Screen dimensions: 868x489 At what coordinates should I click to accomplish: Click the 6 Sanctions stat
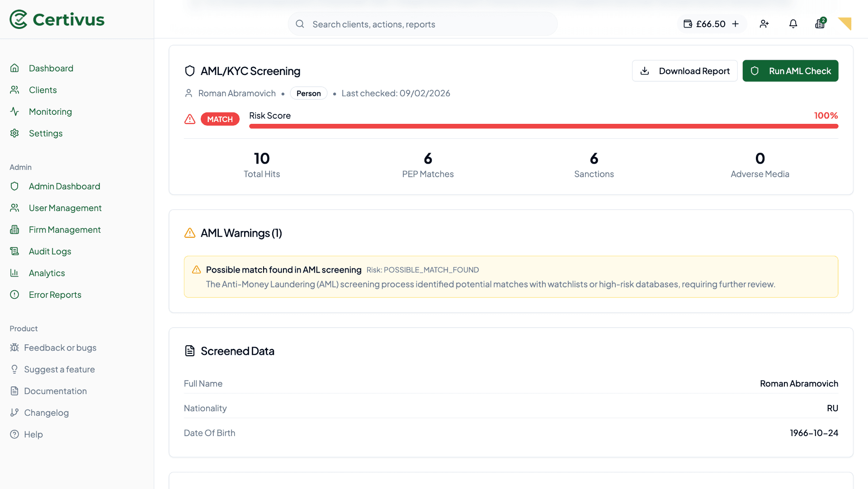tap(594, 165)
